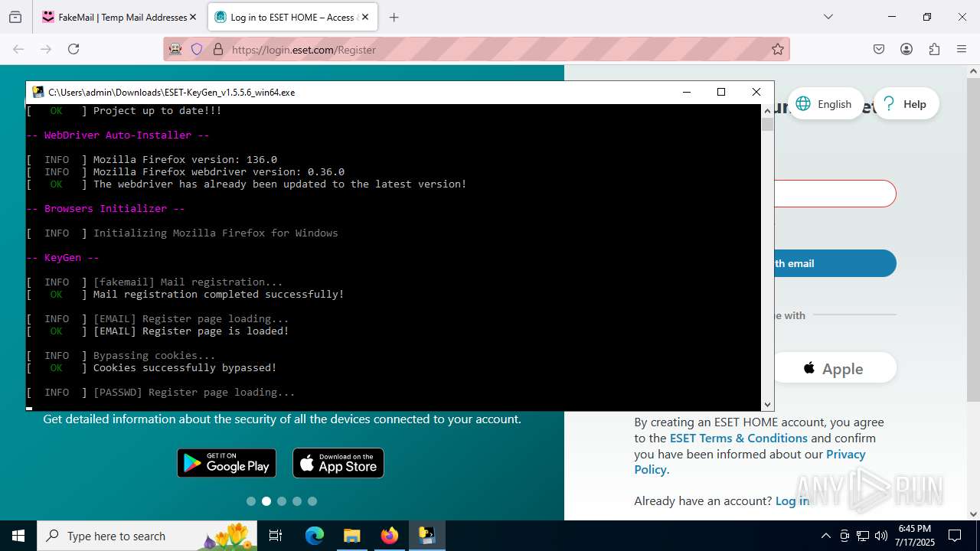Open the save to Pocket icon

click(879, 49)
